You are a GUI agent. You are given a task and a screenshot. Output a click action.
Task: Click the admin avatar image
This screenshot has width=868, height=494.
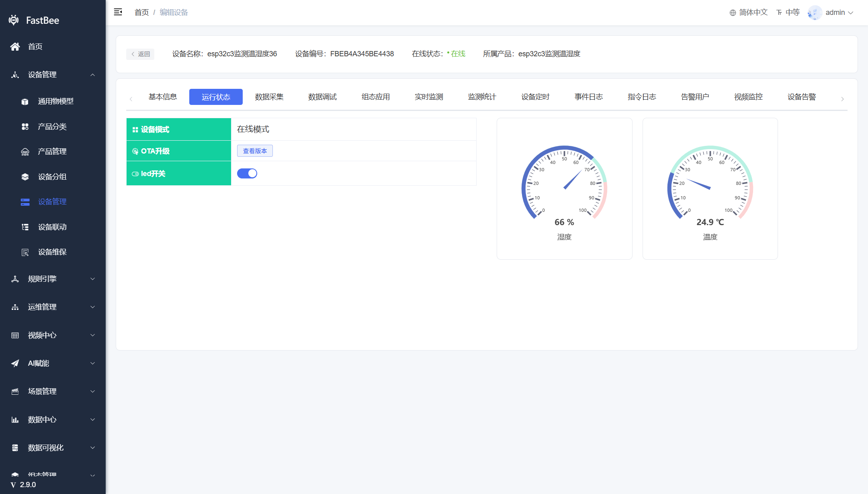point(815,12)
